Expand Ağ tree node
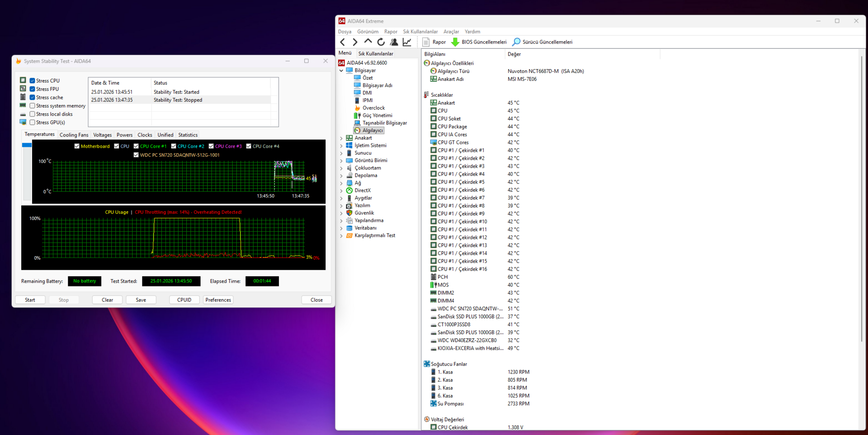The width and height of the screenshot is (868, 435). pyautogui.click(x=341, y=183)
